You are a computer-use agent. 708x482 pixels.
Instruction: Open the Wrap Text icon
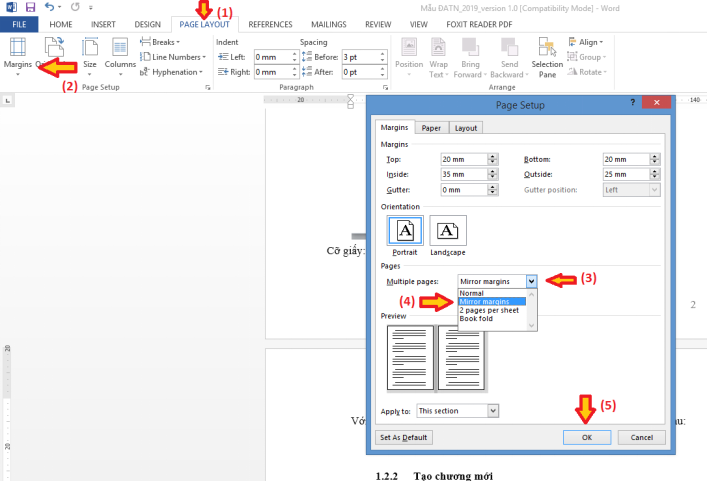[438, 56]
